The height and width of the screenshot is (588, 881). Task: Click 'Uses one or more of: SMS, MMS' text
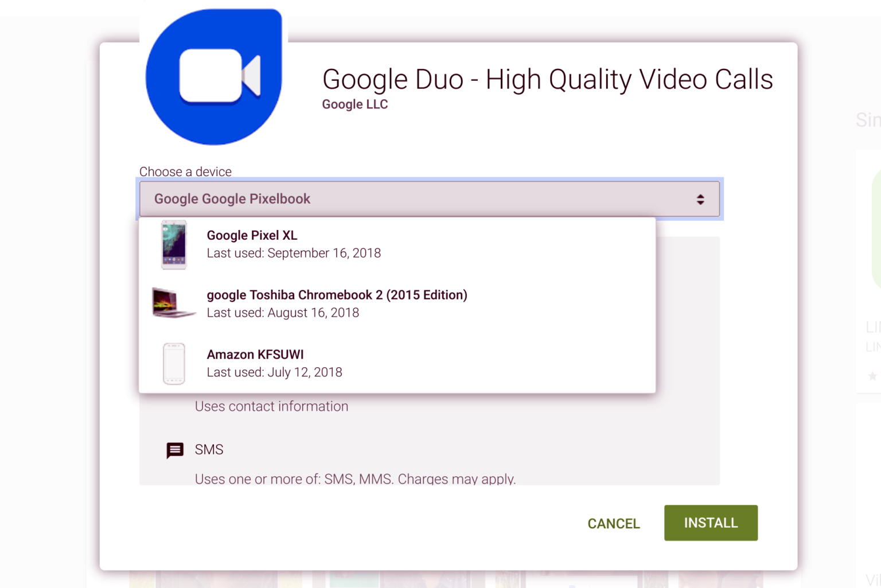[355, 478]
